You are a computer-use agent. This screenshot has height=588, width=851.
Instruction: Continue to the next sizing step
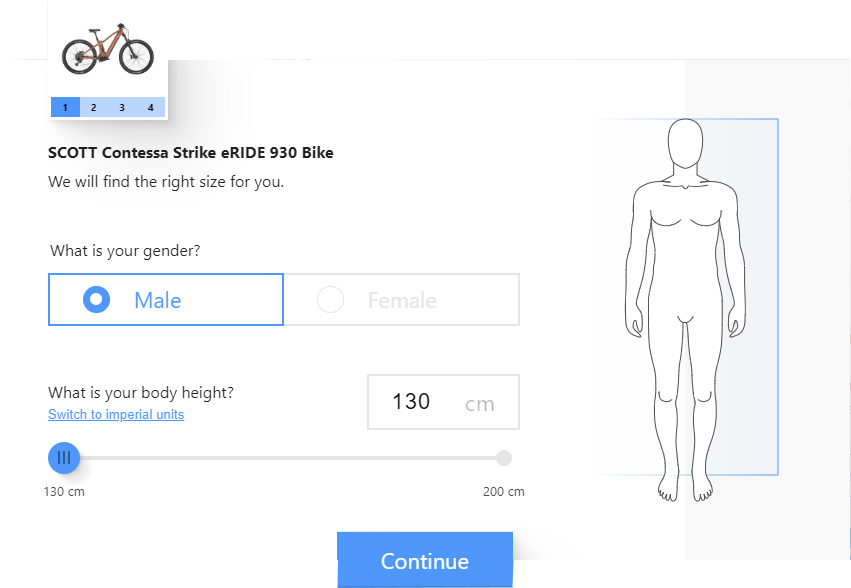425,560
